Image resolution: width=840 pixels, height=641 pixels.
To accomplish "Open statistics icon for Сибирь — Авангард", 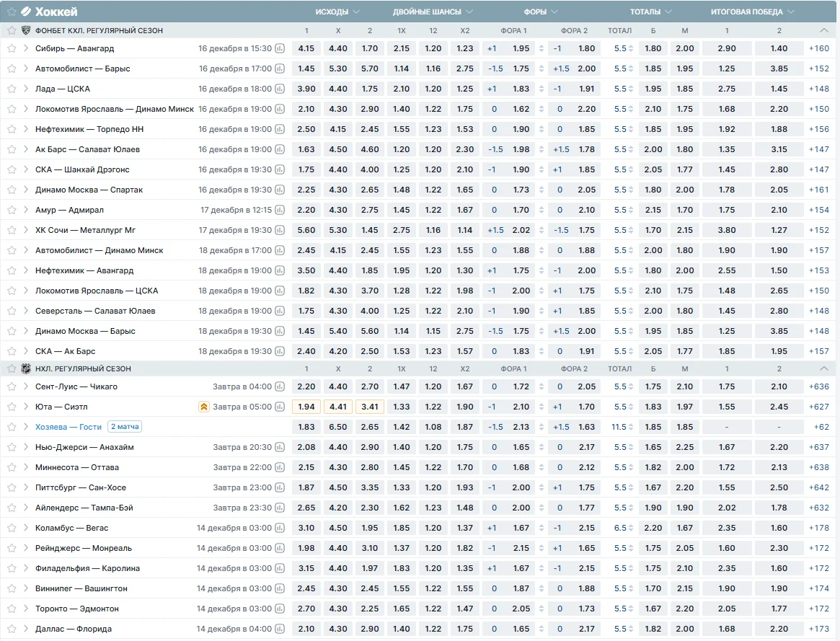I will (280, 48).
